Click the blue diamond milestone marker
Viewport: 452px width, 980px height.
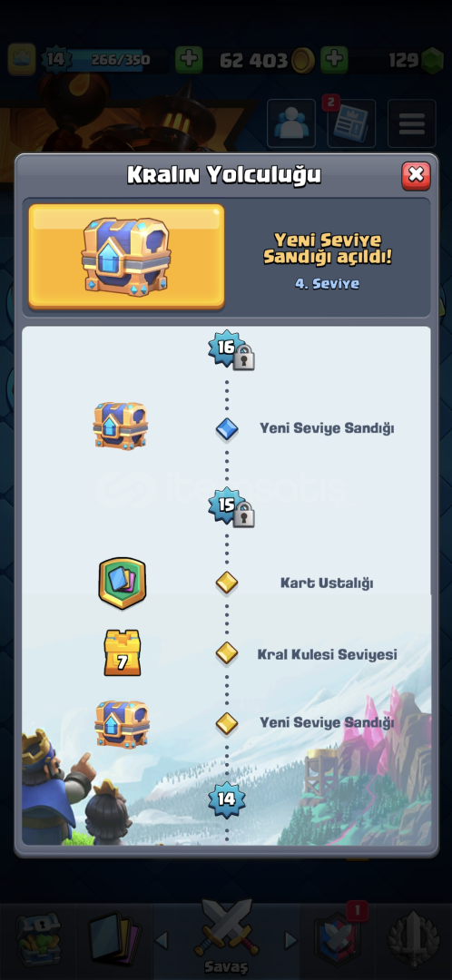tap(226, 428)
